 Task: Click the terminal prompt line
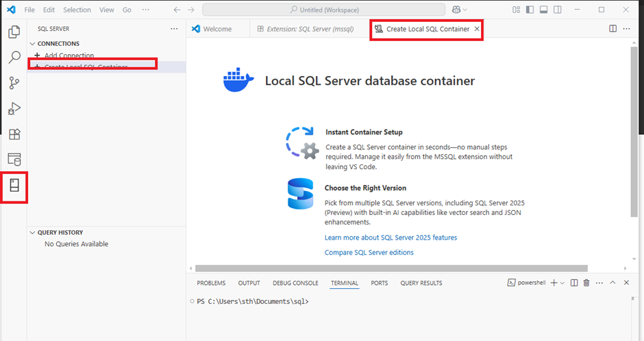(252, 301)
